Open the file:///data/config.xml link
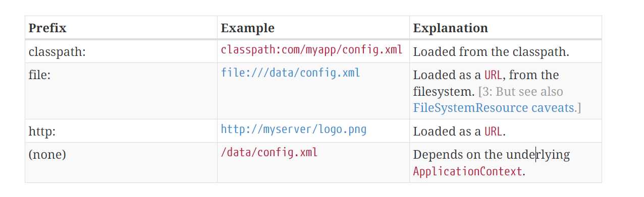This screenshot has height=197, width=644. pyautogui.click(x=291, y=73)
